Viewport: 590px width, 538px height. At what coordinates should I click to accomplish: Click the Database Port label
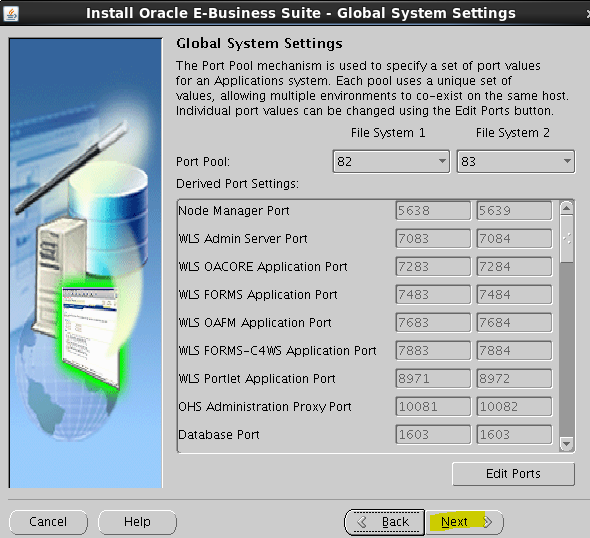pos(219,435)
